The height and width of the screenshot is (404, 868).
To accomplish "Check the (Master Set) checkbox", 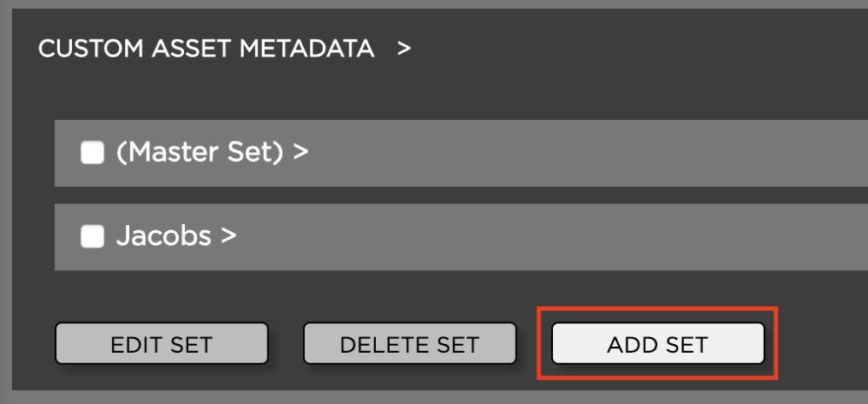I will coord(92,154).
